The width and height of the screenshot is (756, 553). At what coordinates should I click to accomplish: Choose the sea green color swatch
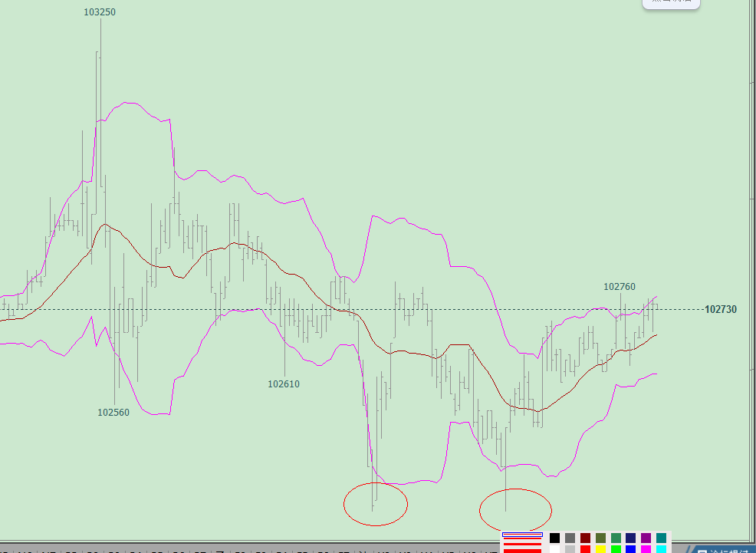click(616, 538)
